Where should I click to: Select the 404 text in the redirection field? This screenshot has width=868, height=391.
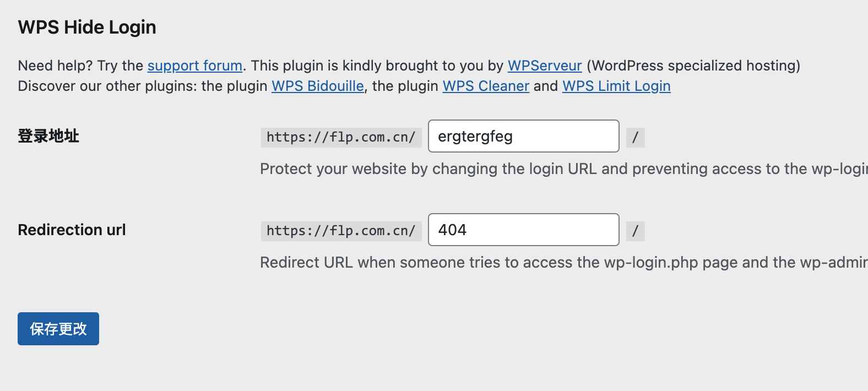click(452, 230)
